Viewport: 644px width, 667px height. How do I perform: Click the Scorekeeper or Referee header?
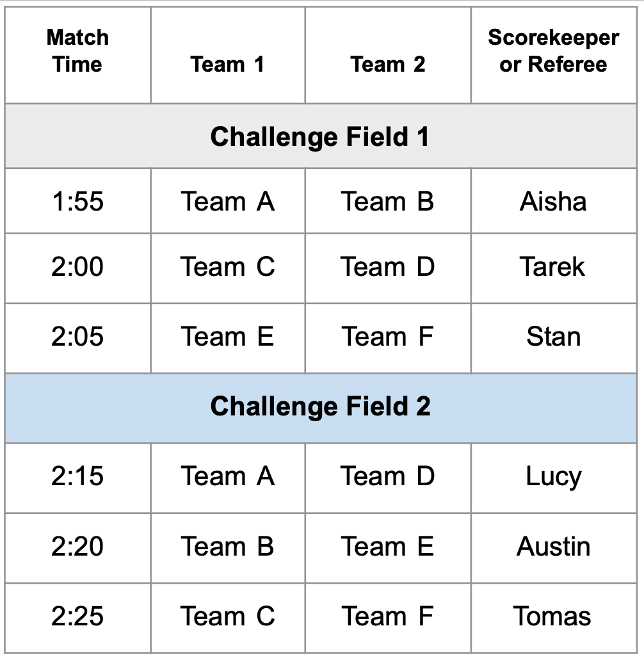(x=553, y=51)
